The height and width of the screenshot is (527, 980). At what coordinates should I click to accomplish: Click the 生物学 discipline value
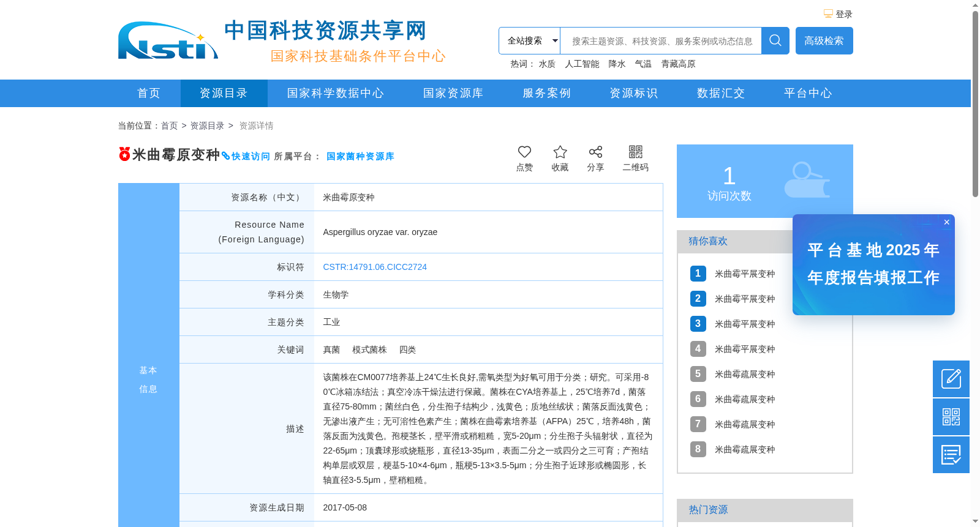[x=336, y=294]
